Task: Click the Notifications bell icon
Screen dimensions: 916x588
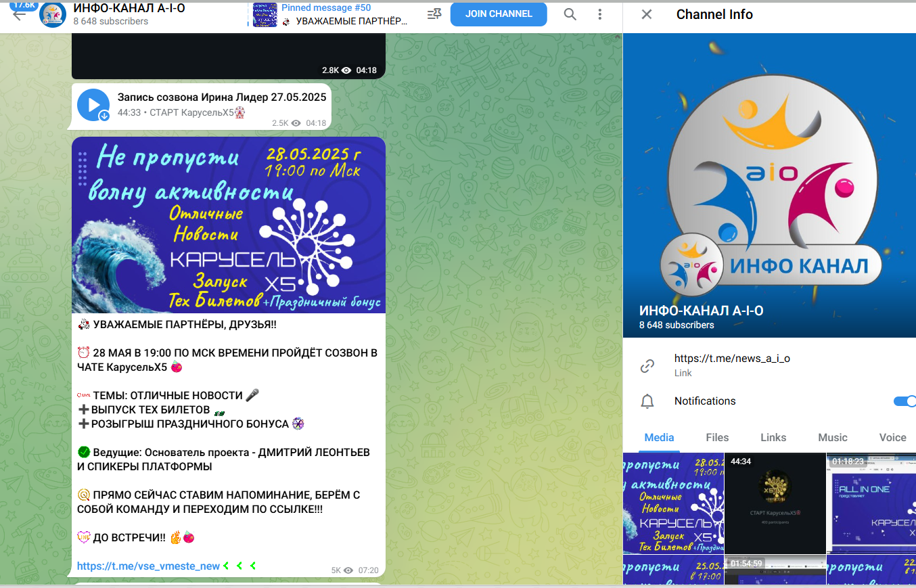Action: tap(647, 401)
